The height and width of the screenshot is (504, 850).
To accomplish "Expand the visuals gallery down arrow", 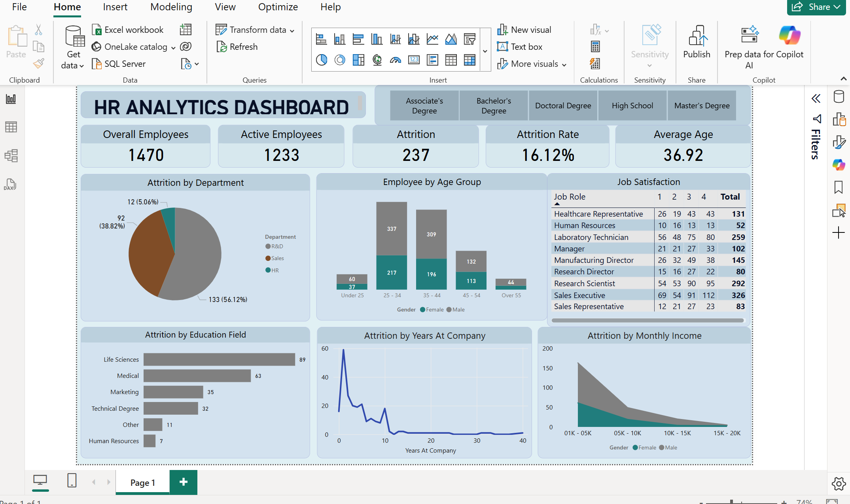I will coord(485,51).
